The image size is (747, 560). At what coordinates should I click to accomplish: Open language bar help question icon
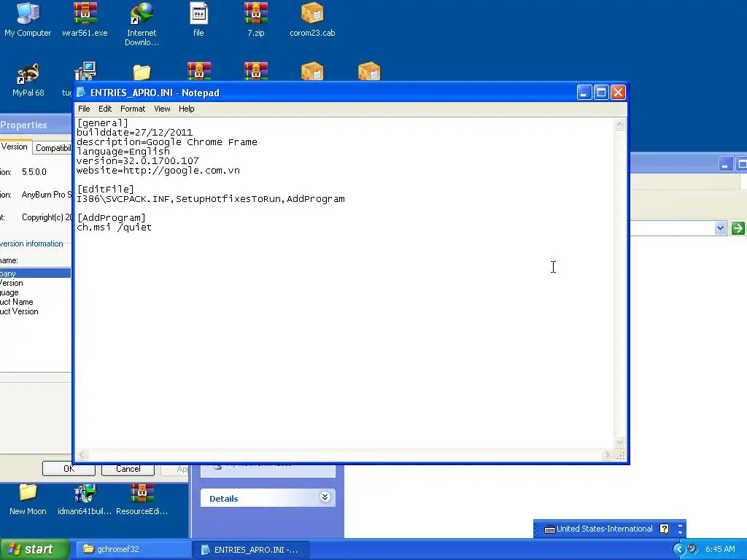664,529
